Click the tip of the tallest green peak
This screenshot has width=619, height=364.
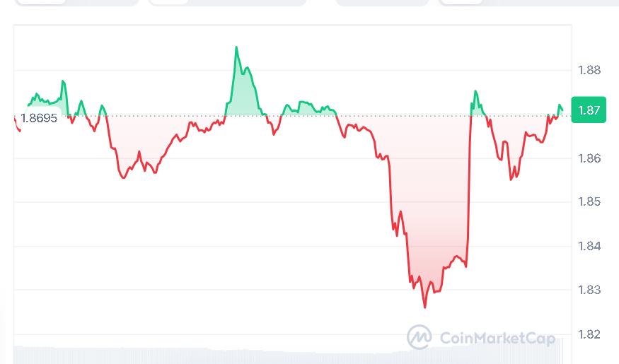pos(236,47)
